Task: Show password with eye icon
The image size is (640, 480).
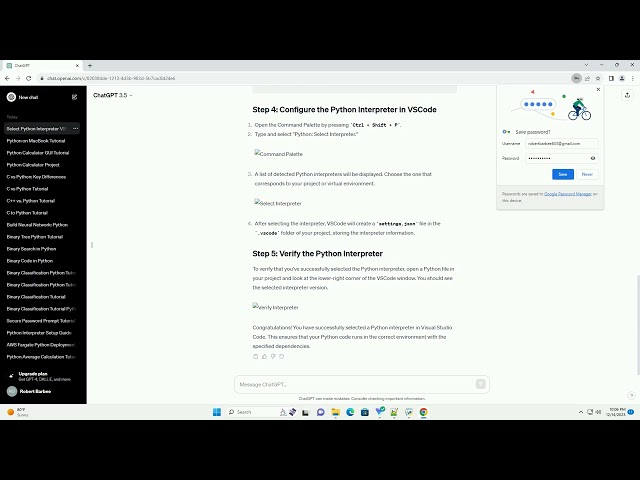Action: 593,158
